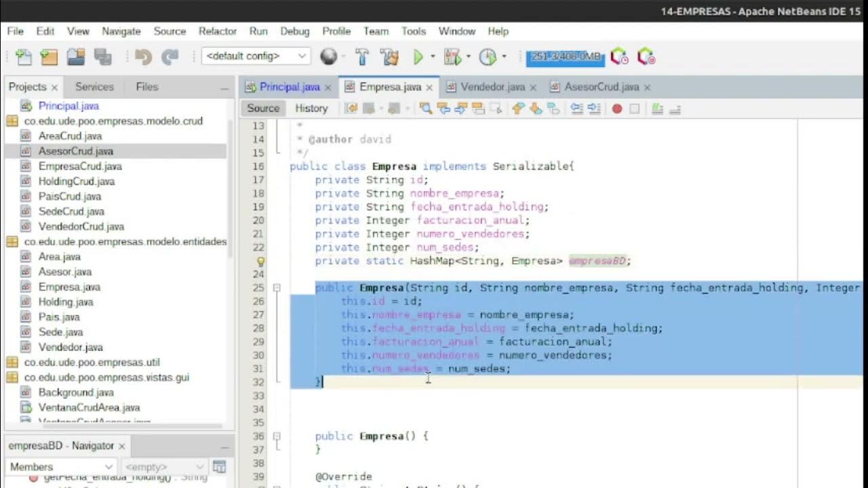Open the Edit menu
Viewport: 868px width, 488px height.
45,31
